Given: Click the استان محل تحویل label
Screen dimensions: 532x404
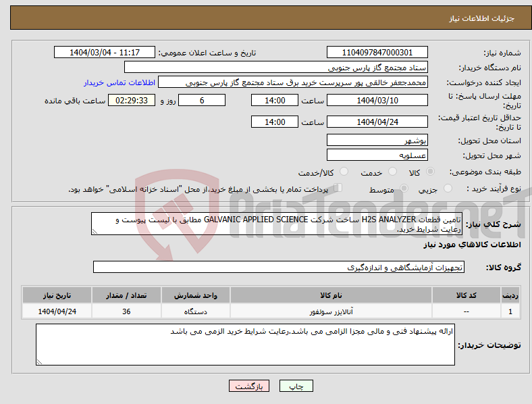Looking at the screenshot, I should pyautogui.click(x=489, y=141).
